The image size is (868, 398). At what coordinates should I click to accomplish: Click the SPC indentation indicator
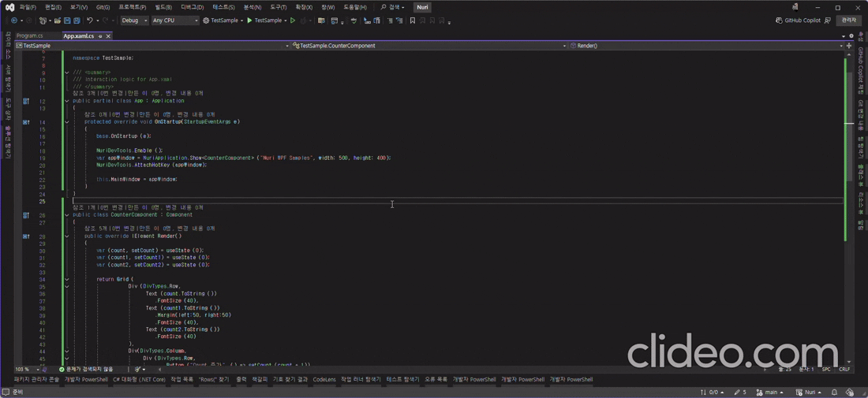pyautogui.click(x=826, y=369)
